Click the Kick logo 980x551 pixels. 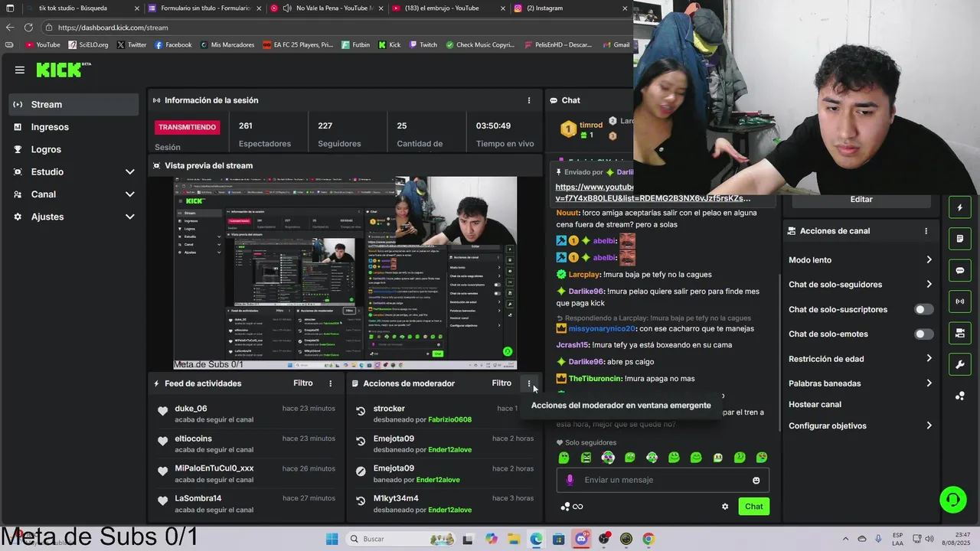click(x=64, y=70)
